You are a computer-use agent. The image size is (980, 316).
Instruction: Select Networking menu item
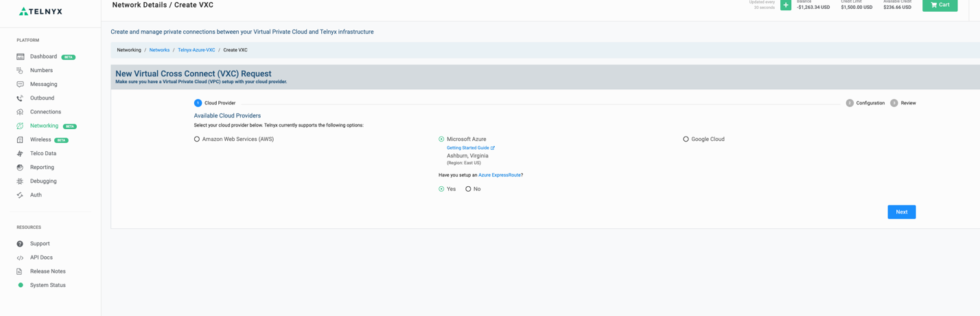44,126
